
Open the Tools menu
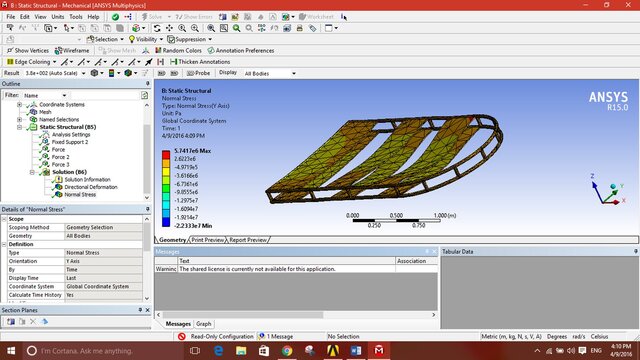76,17
